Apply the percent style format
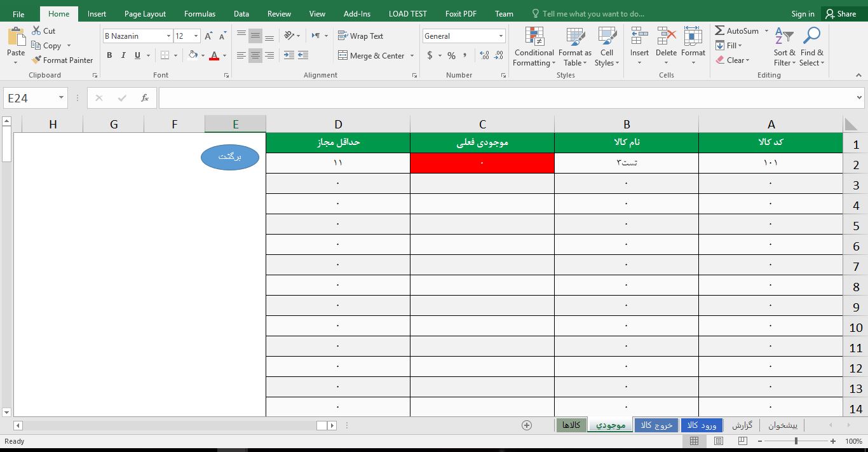Viewport: 868px width, 452px height. 451,55
